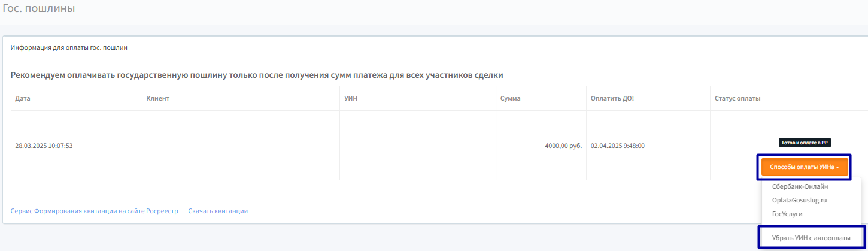Open Сервис Формирования квитанции на сайте Росреестр
The width and height of the screenshot is (868, 251).
[95, 211]
